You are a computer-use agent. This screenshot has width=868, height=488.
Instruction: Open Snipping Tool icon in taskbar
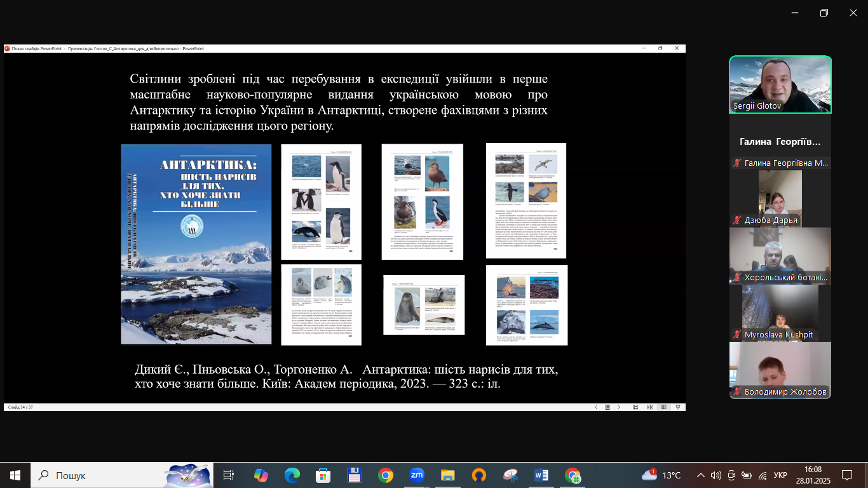point(510,475)
